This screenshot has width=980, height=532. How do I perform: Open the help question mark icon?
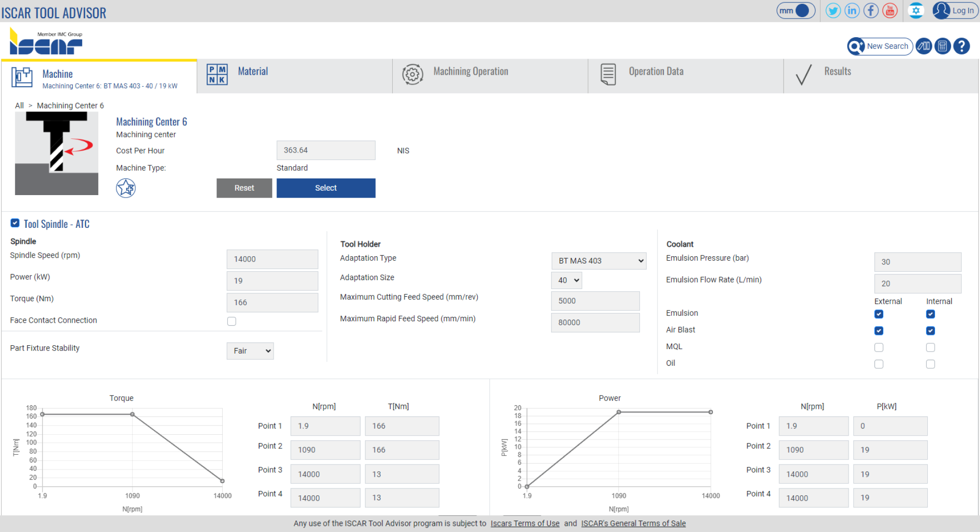pyautogui.click(x=962, y=46)
